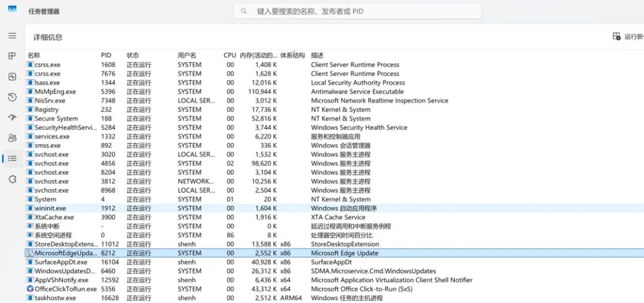Image resolution: width=644 pixels, height=303 pixels.
Task: Click the 运行新 task button
Action: (x=628, y=36)
